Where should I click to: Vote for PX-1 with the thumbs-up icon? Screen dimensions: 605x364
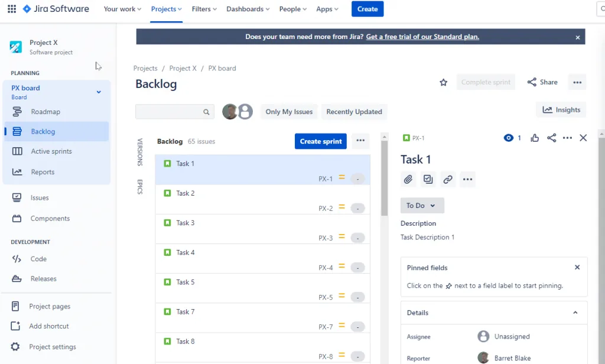[x=535, y=138]
